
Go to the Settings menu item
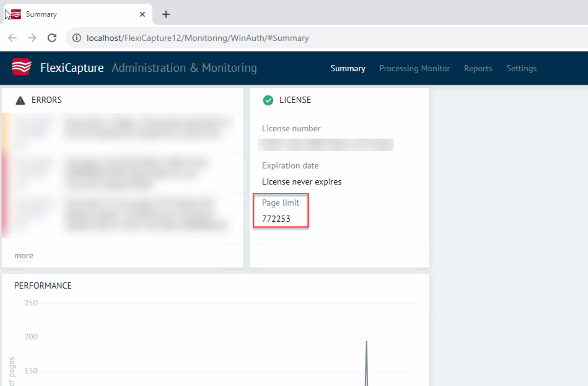pyautogui.click(x=522, y=68)
